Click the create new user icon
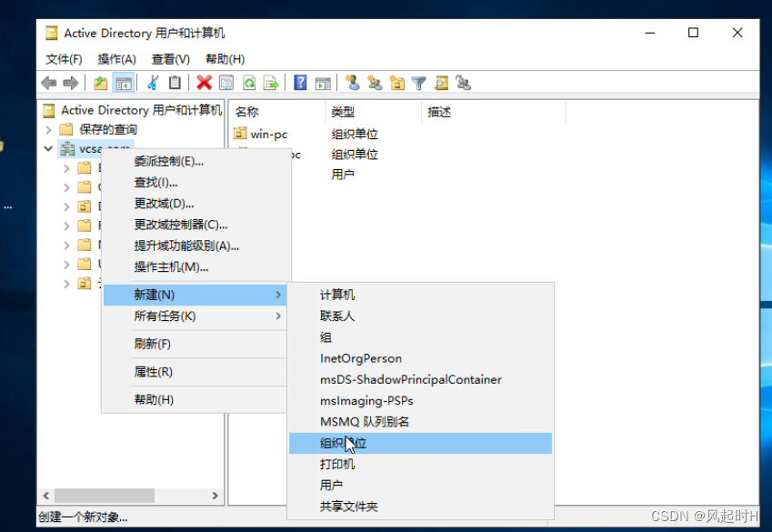772x532 pixels. 353,83
